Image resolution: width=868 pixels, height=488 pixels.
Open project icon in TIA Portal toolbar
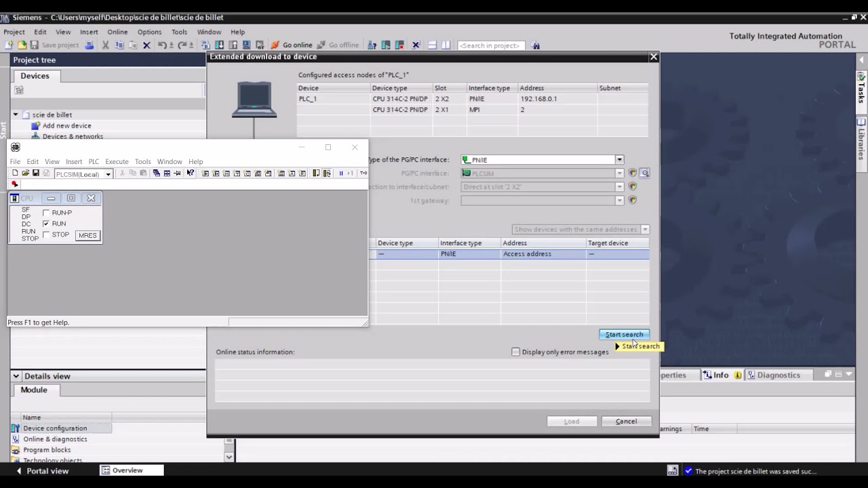[x=22, y=45]
